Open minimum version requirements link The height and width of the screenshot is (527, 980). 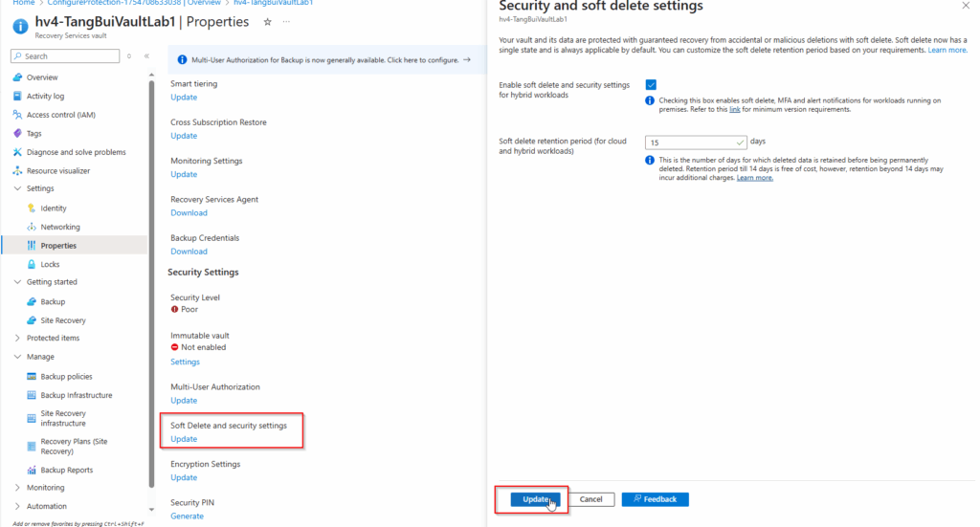click(735, 109)
